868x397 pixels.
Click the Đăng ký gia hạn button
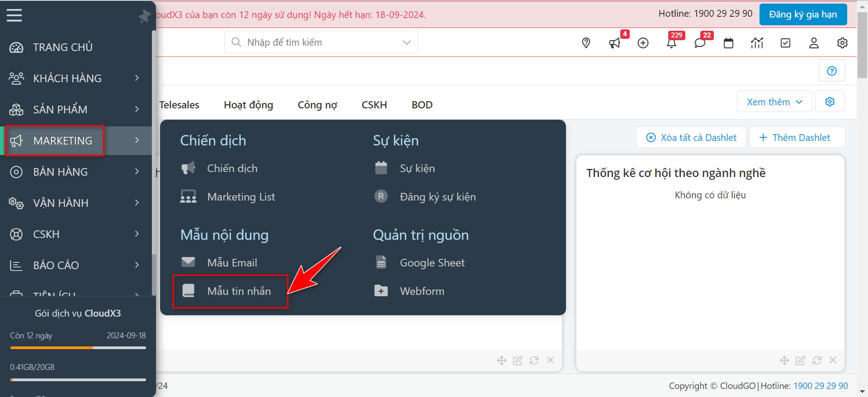click(802, 14)
